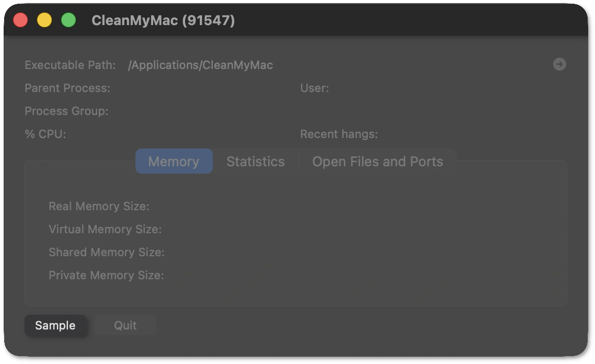Click the % CPU label

click(x=45, y=134)
